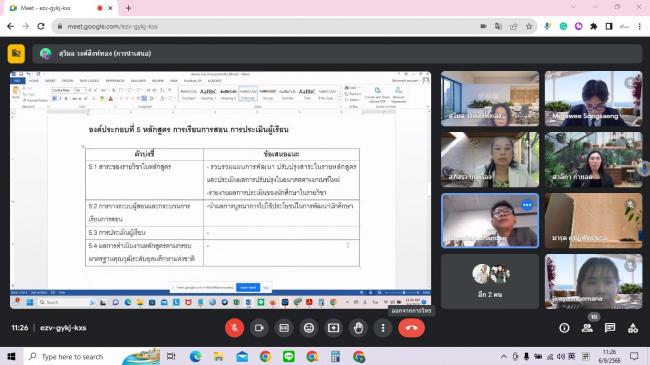Viewport: 650px width, 365px height.
Task: Toggle the camera in the call controls
Action: pyautogui.click(x=259, y=328)
